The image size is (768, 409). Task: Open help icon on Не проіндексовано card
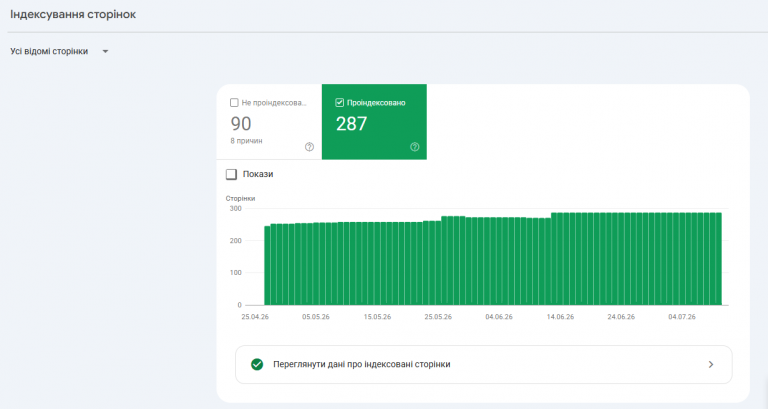click(309, 147)
